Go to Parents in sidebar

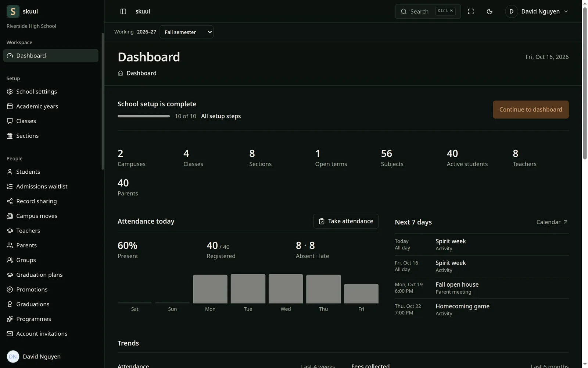[51, 245]
